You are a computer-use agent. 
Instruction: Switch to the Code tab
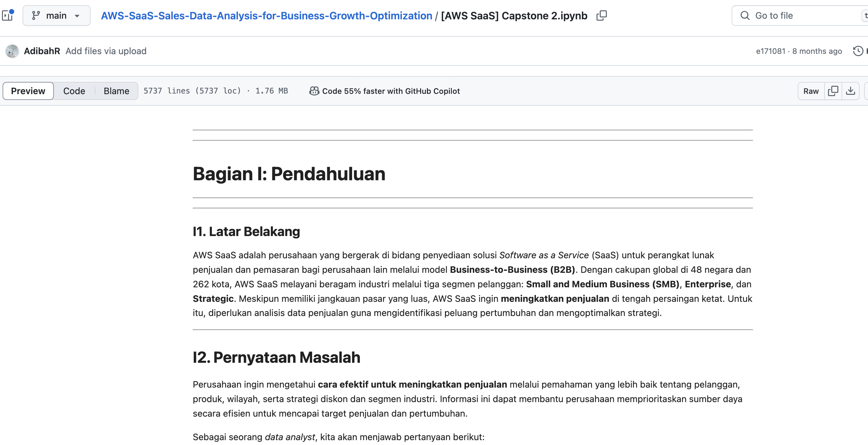[74, 91]
